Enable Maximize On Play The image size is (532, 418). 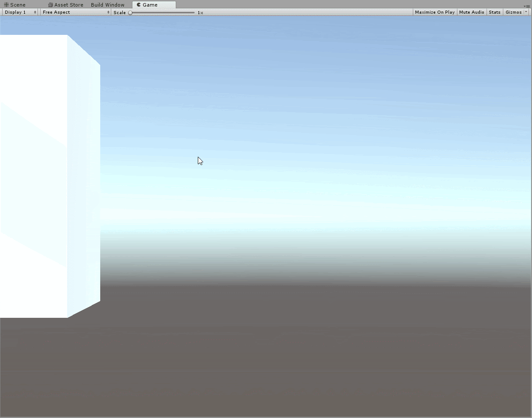(x=434, y=12)
